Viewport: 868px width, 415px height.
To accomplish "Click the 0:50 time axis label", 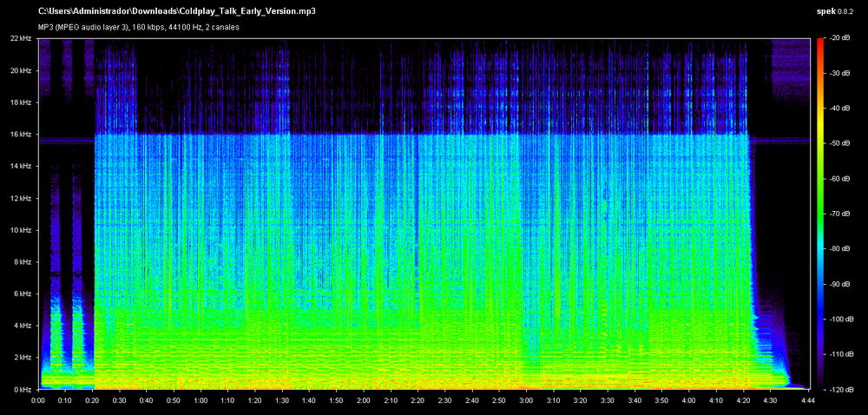I will coord(174,399).
